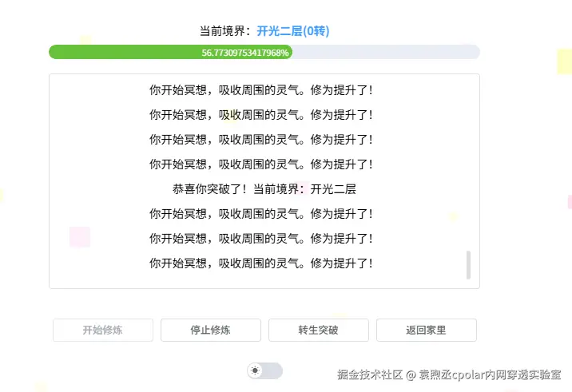
Task: Click the unfilled gray part of progress bar
Action: click(x=383, y=52)
